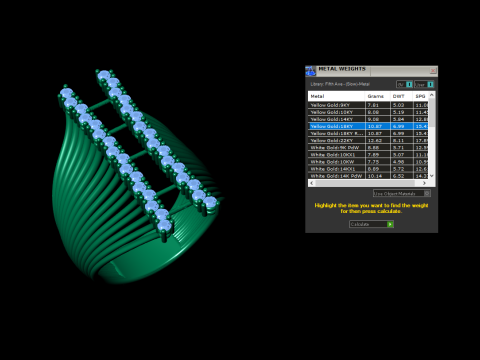The image size is (480, 360).
Task: Click the 10.14 grams cell
Action: [377, 176]
